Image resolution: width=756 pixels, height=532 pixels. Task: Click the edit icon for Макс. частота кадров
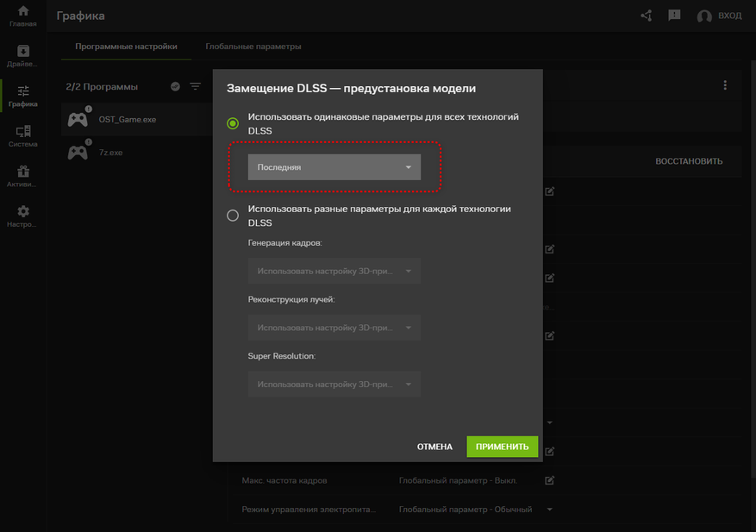pos(550,480)
